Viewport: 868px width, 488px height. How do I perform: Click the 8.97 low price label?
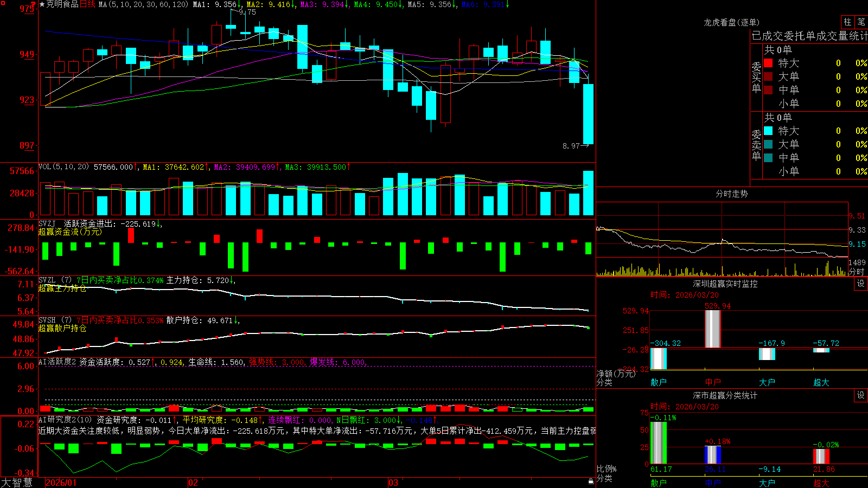[x=571, y=146]
